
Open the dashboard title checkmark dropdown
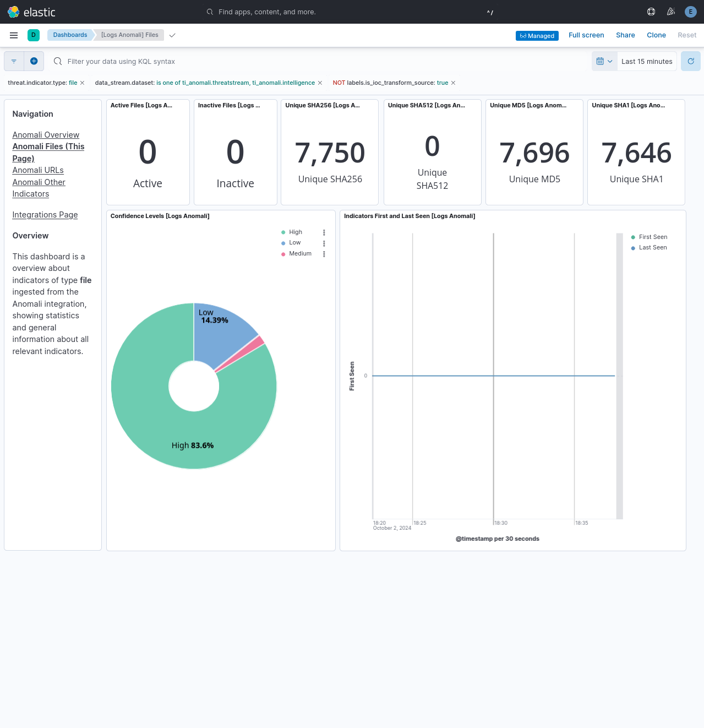(x=172, y=35)
